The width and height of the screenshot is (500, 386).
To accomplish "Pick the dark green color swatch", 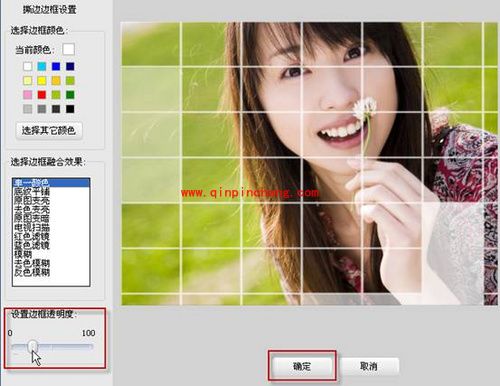I will [70, 95].
